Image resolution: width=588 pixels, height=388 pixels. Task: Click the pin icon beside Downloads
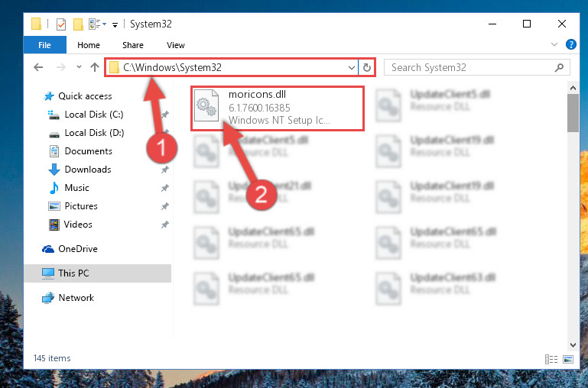164,170
